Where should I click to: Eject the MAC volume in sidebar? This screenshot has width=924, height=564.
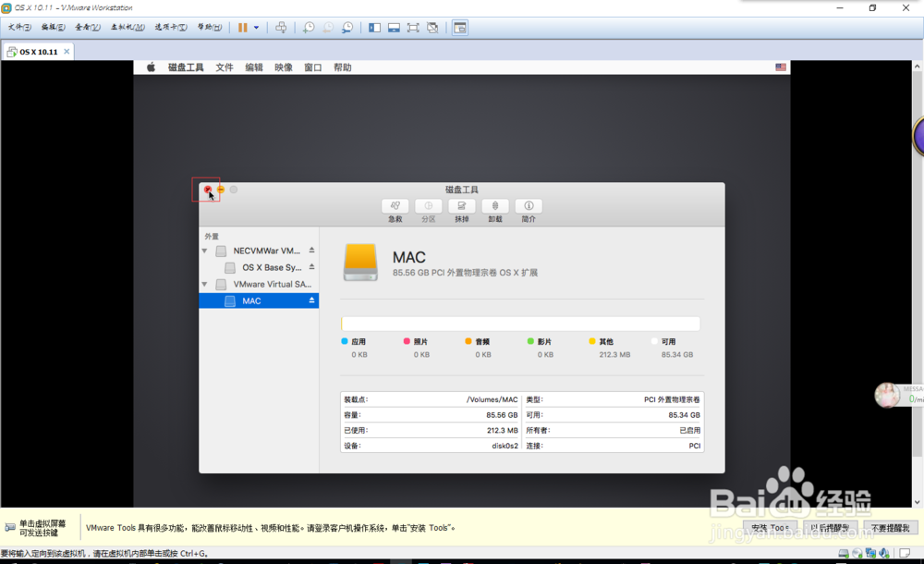[311, 300]
